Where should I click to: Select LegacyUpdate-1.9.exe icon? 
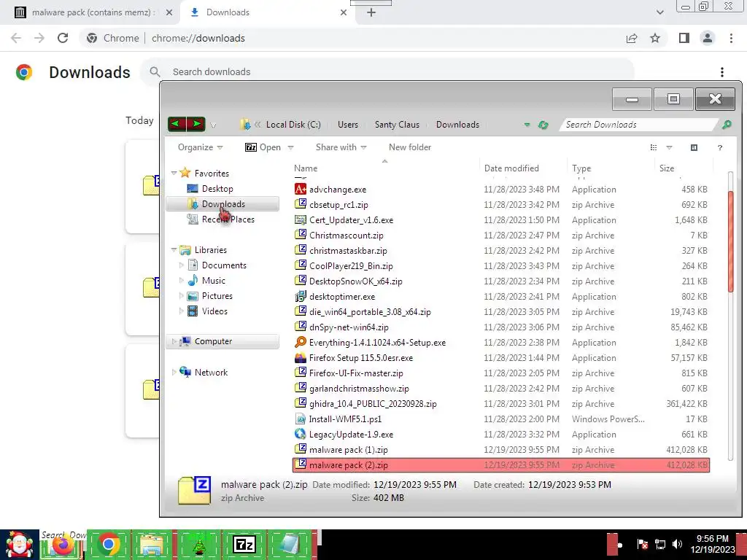pyautogui.click(x=300, y=435)
